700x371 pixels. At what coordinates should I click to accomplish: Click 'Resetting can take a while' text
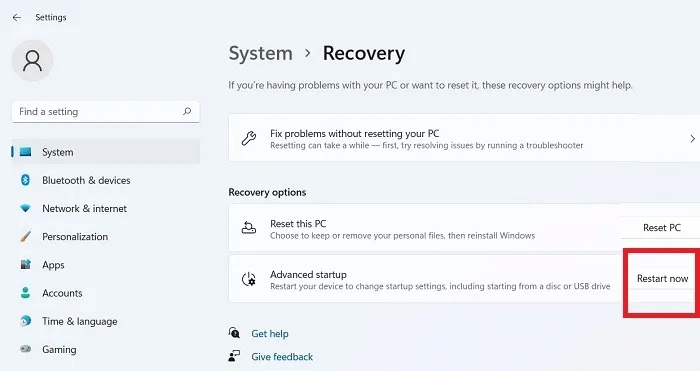coord(427,146)
